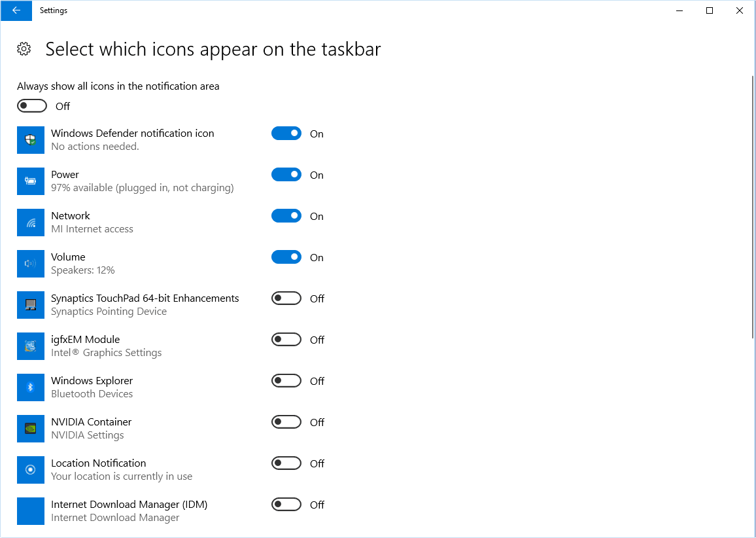Click the Synaptics TouchPad icon
The width and height of the screenshot is (756, 538).
(30, 305)
